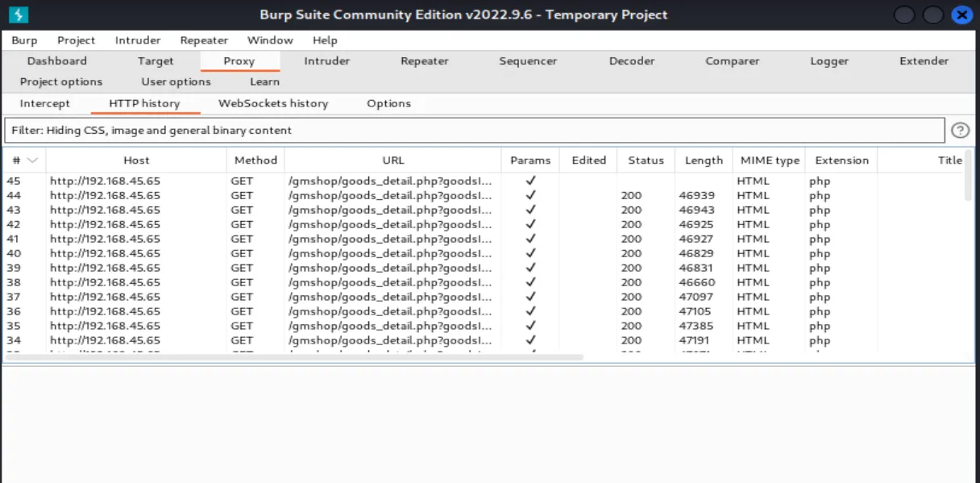Click length value 47385

(x=696, y=326)
